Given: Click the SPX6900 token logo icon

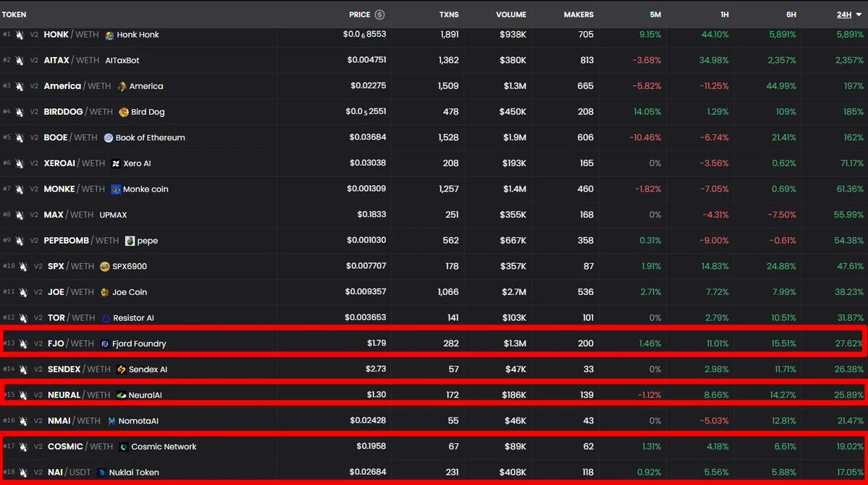Looking at the screenshot, I should (105, 267).
